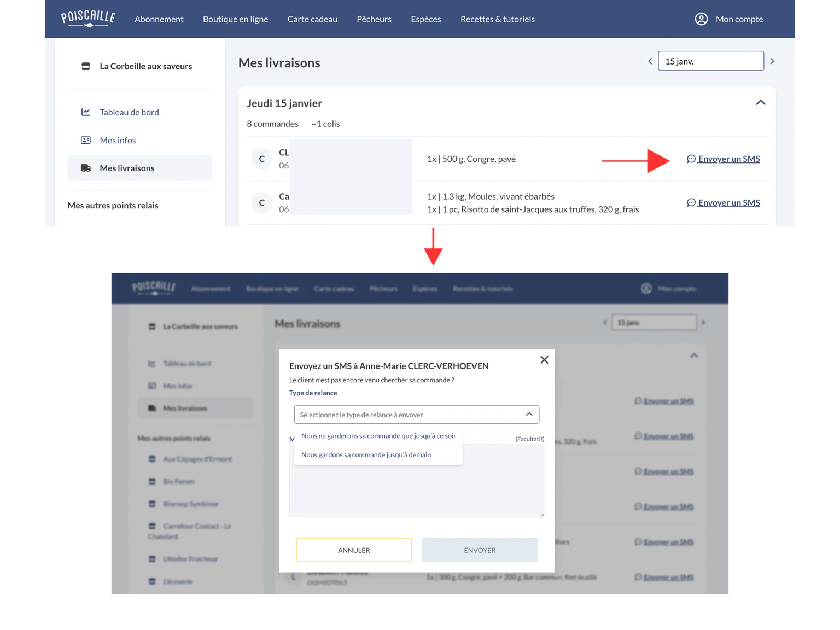840x630 pixels.
Task: Open Carte cadeau in the upper screenshot's navigation bar
Action: click(x=312, y=19)
